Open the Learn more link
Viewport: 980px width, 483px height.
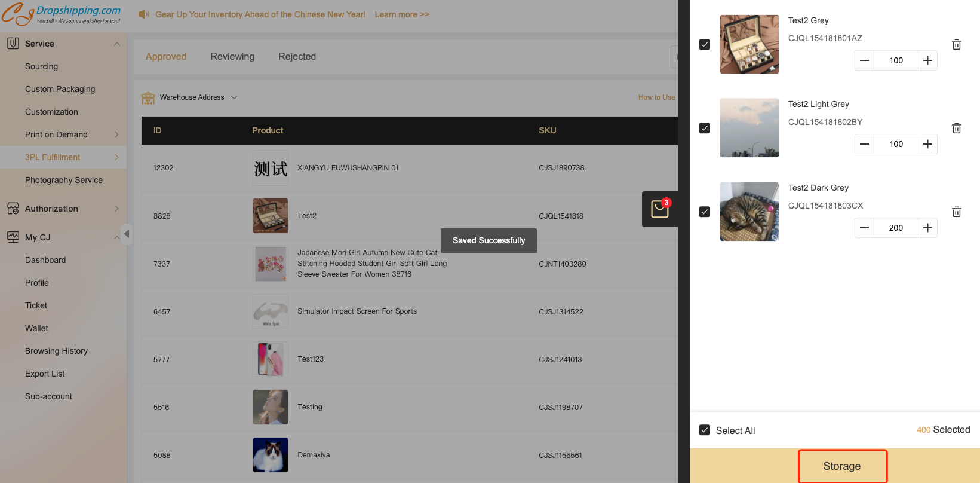point(402,14)
